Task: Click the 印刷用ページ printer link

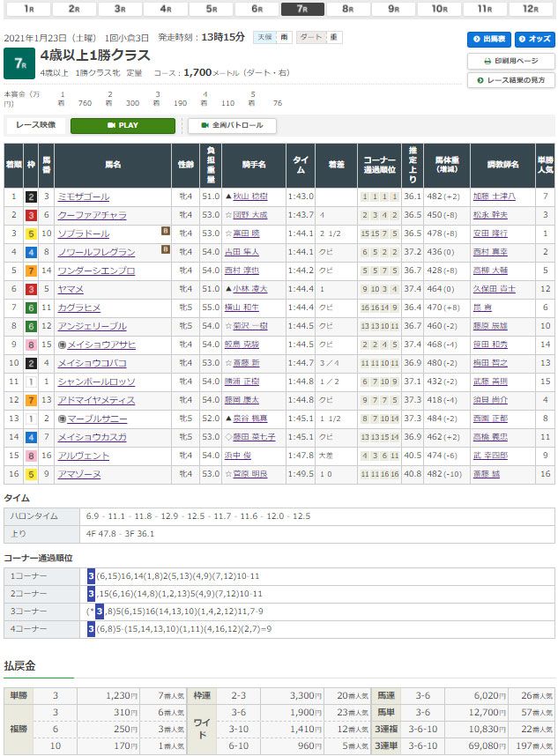Action: coord(510,61)
